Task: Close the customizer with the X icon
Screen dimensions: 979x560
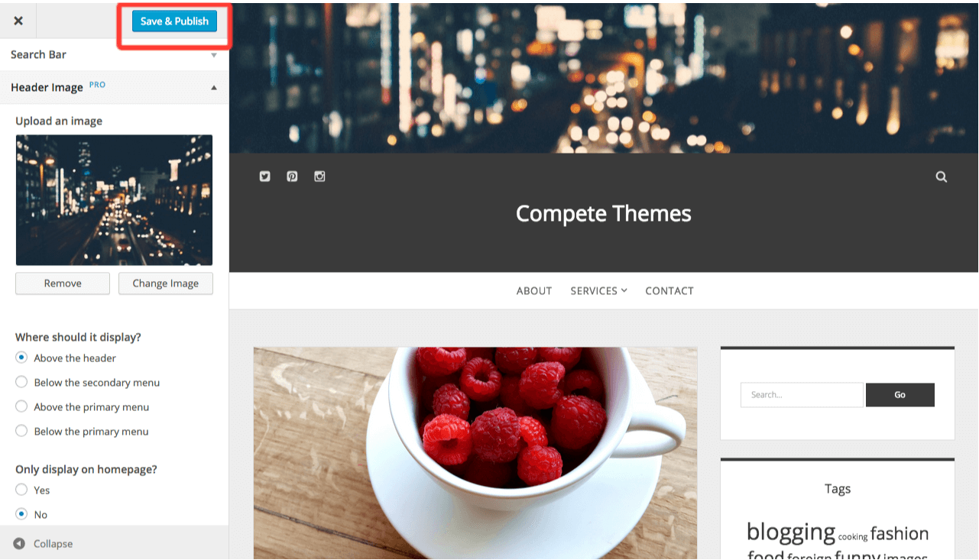Action: 18,21
